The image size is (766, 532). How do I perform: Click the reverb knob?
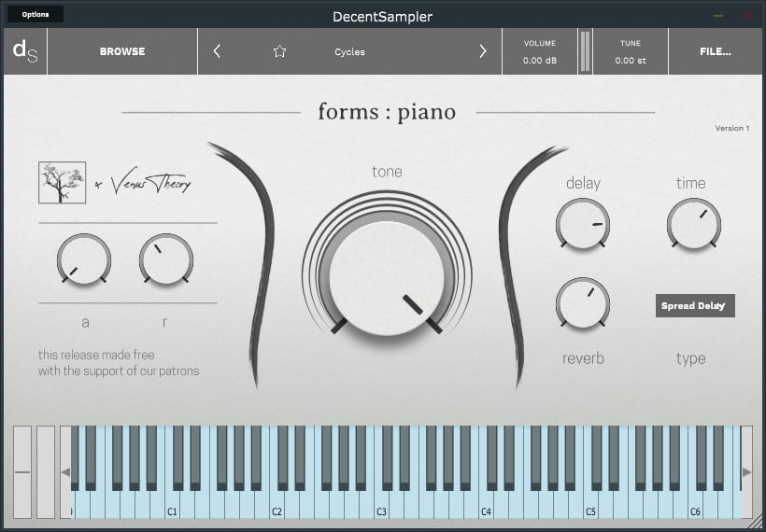pos(583,302)
